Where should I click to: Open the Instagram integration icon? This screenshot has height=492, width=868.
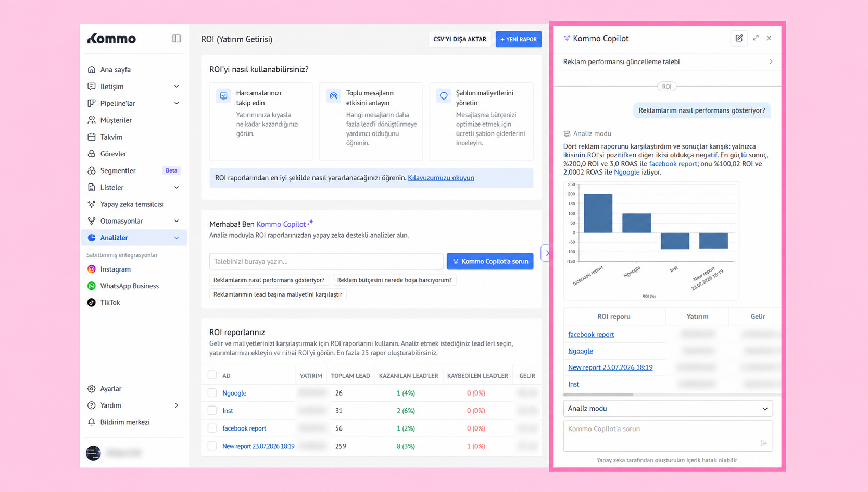click(92, 269)
